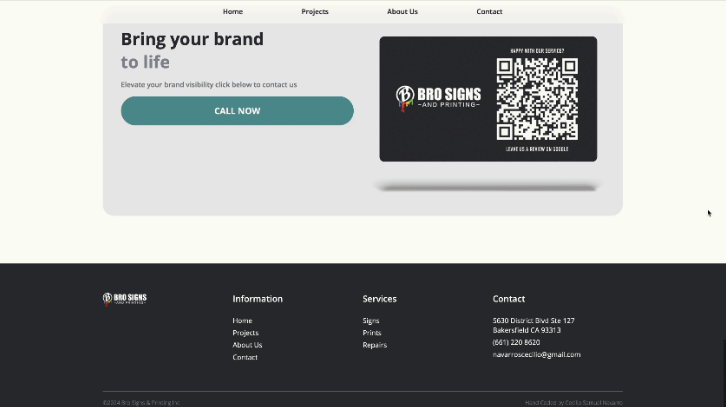726x407 pixels.
Task: Click the Bro Signs logo on black card
Action: (438, 98)
